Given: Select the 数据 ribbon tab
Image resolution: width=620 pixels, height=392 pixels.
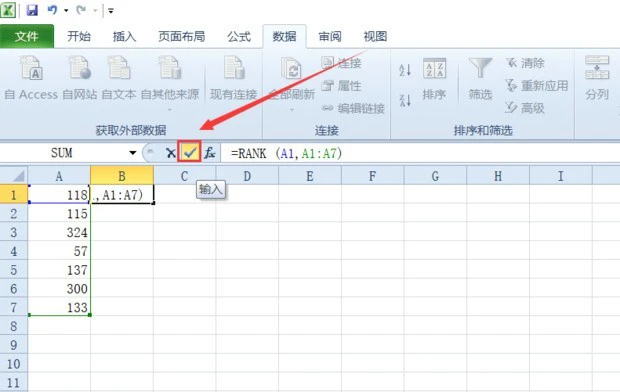Looking at the screenshot, I should click(x=284, y=36).
